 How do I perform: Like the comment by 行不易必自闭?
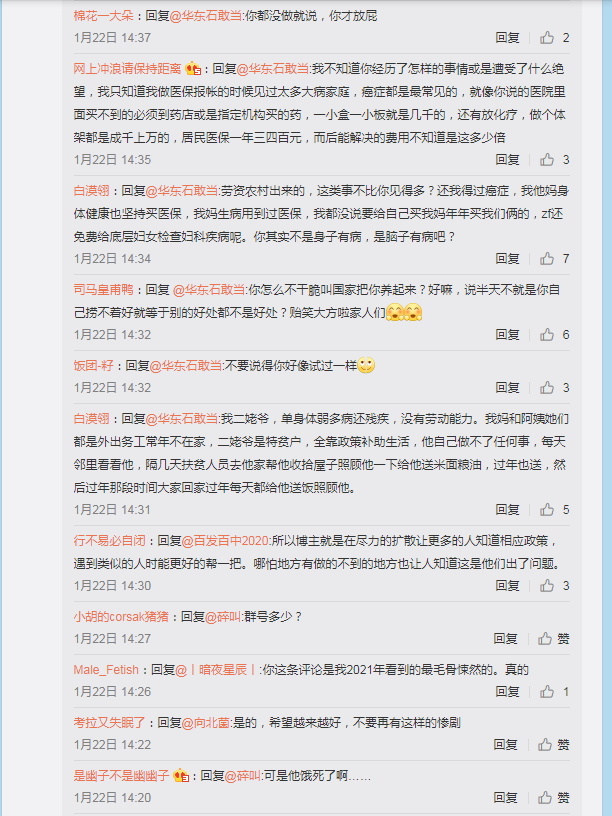coord(554,585)
